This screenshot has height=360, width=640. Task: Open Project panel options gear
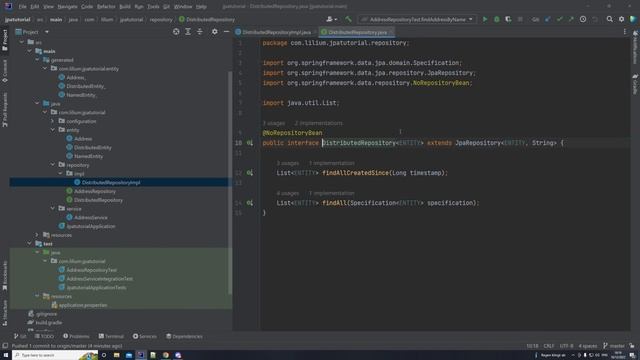[214, 32]
